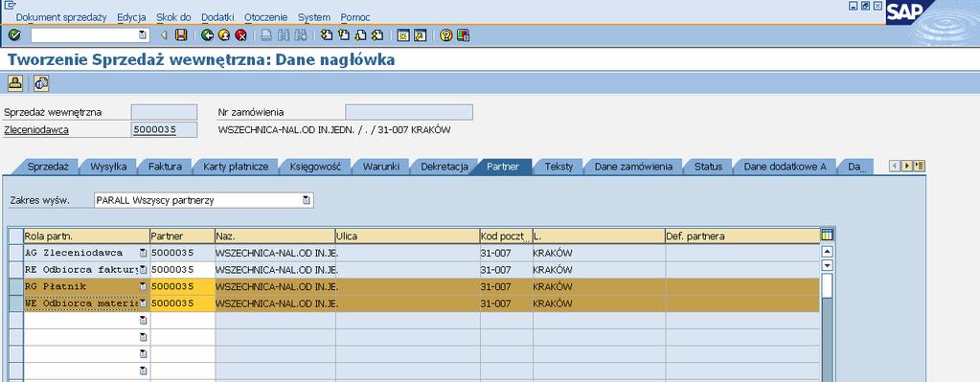Click Def. partnera column header
Screen dimensions: 980x382
pos(741,236)
